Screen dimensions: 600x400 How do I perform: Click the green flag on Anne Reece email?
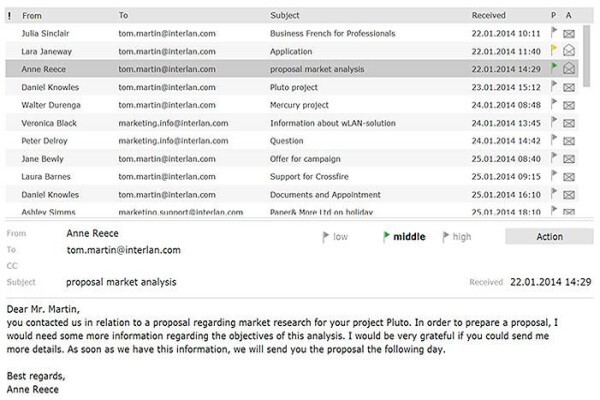point(553,68)
